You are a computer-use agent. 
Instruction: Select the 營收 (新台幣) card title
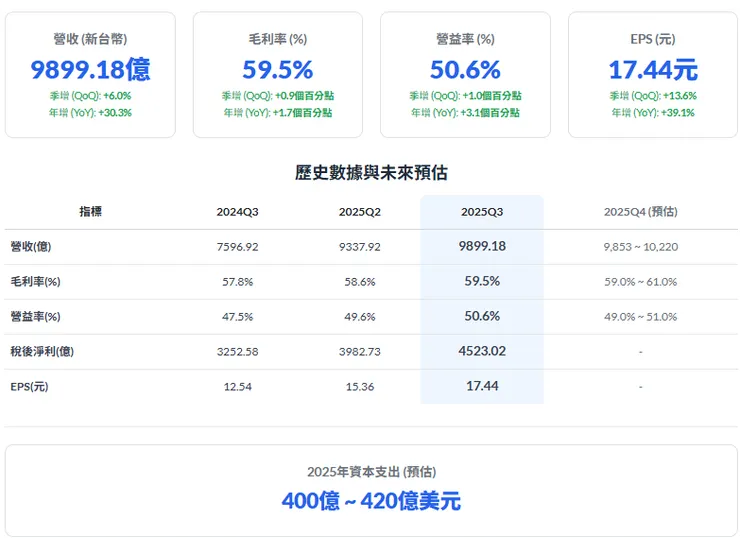[90, 39]
